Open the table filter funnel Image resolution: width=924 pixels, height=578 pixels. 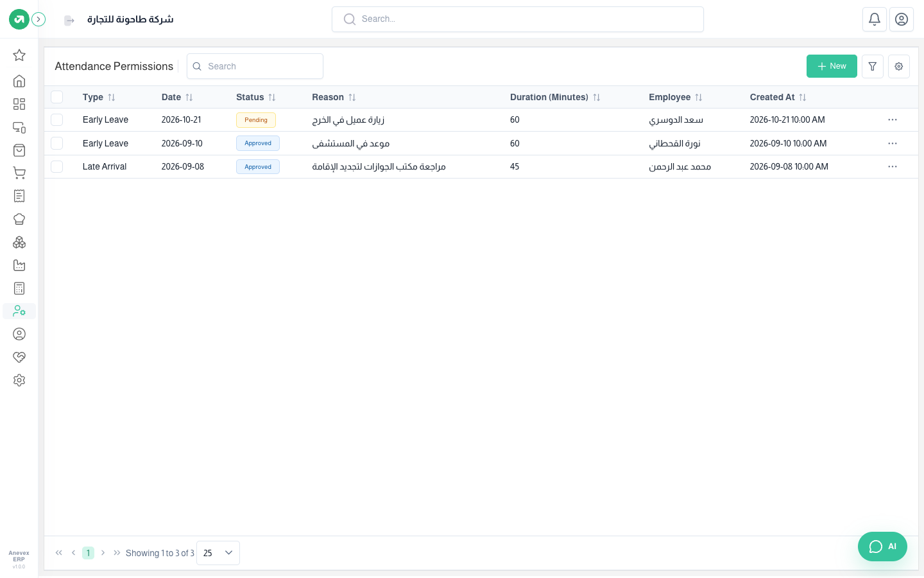[873, 66]
